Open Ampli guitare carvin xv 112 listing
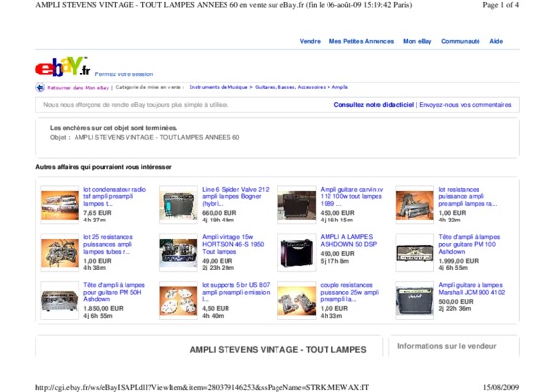The height and width of the screenshot is (392, 555). coord(351,196)
